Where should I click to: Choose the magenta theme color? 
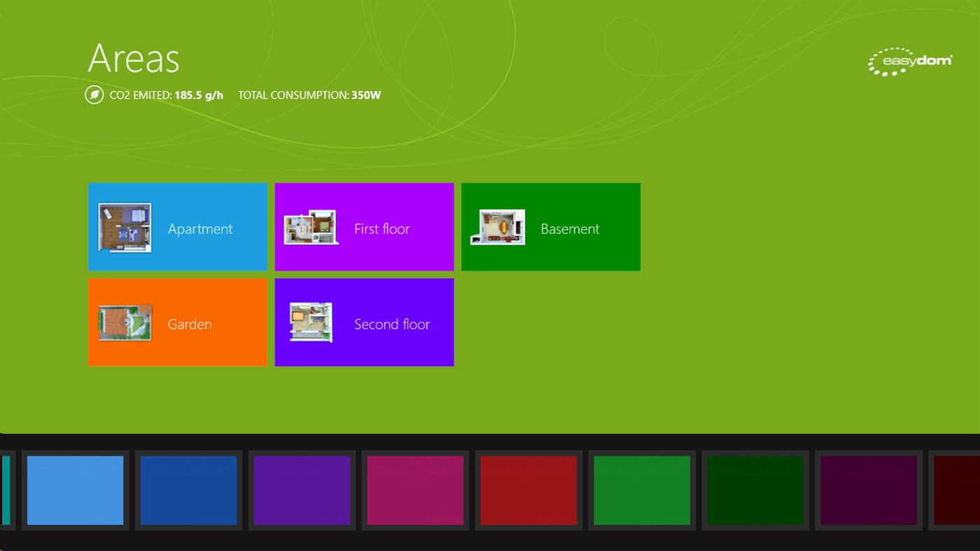(x=415, y=490)
